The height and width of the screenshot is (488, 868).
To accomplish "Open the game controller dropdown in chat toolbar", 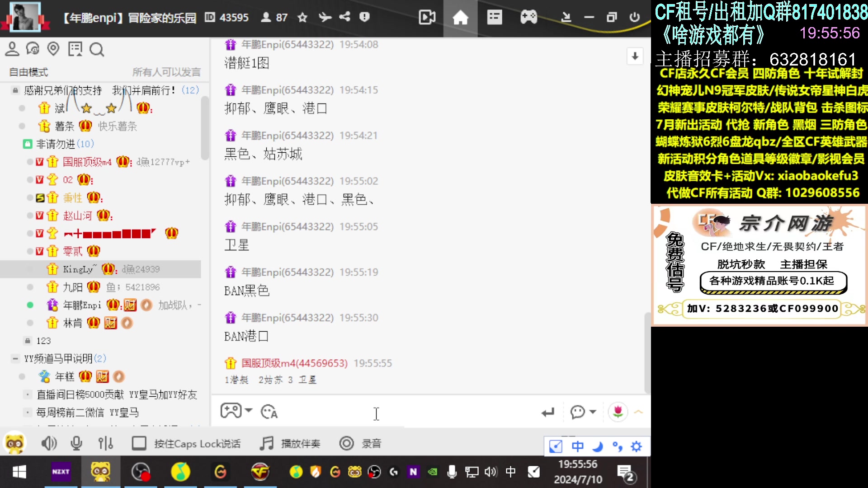I will [x=236, y=411].
